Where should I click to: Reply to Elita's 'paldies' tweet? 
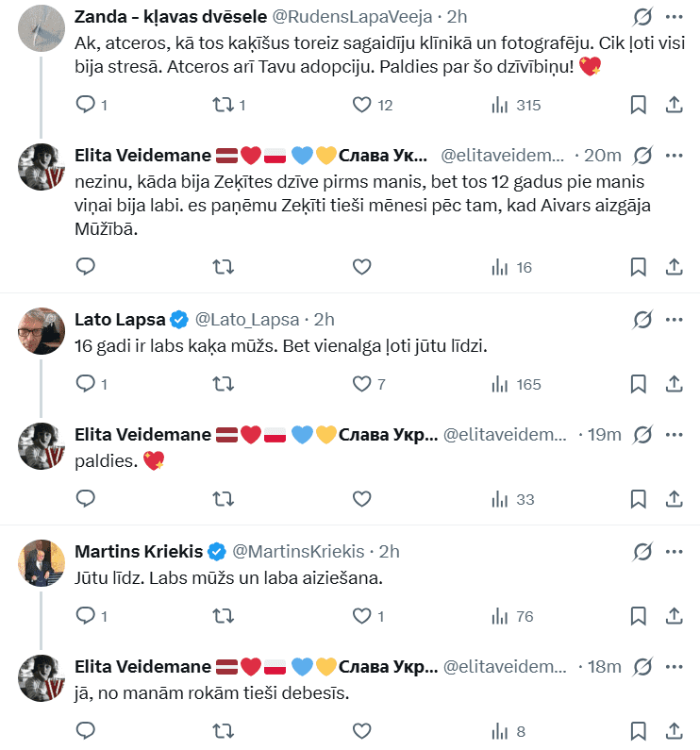coord(86,499)
